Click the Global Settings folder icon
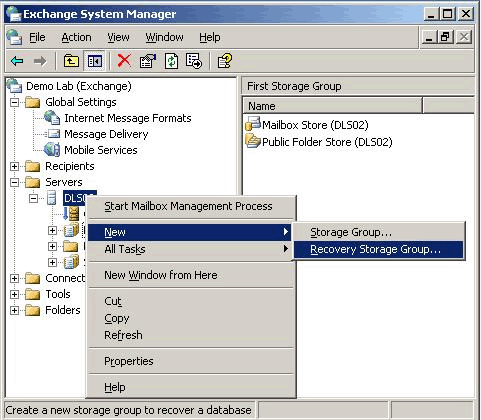481x420 pixels. [x=33, y=102]
